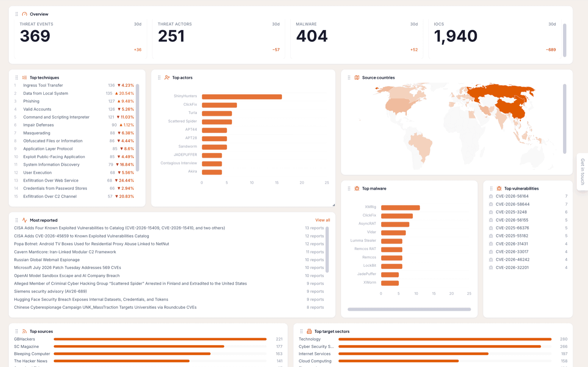Click the Top techniques list scrollbar

coord(137,127)
